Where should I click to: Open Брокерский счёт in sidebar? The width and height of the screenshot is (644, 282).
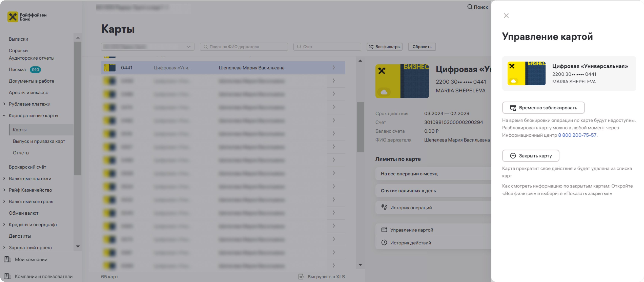pos(28,167)
